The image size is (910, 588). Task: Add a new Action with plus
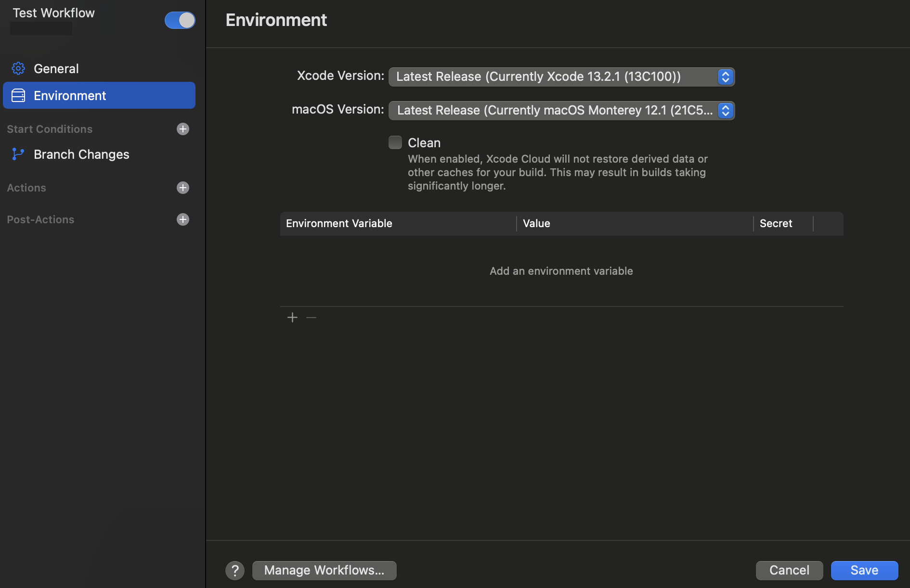click(183, 188)
